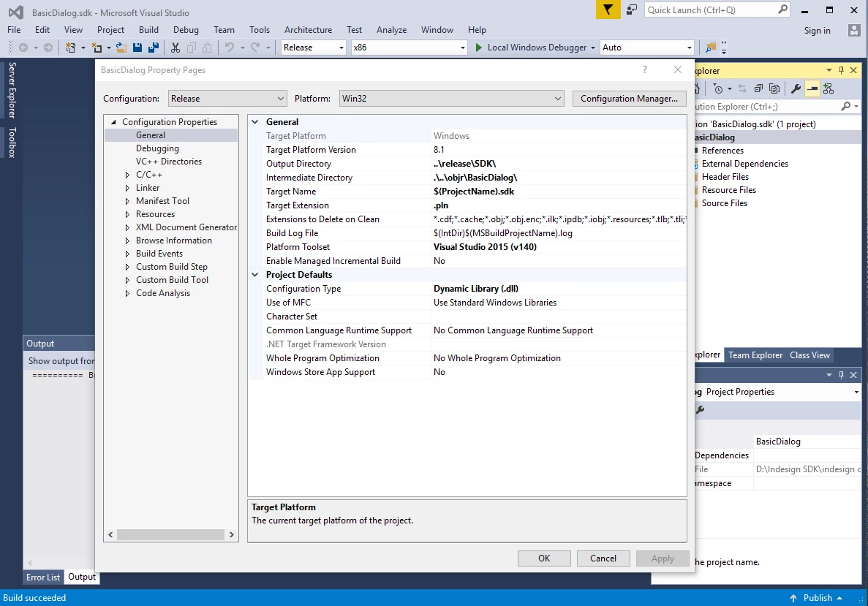Open the Analyze menu
The height and width of the screenshot is (606, 868).
[391, 30]
